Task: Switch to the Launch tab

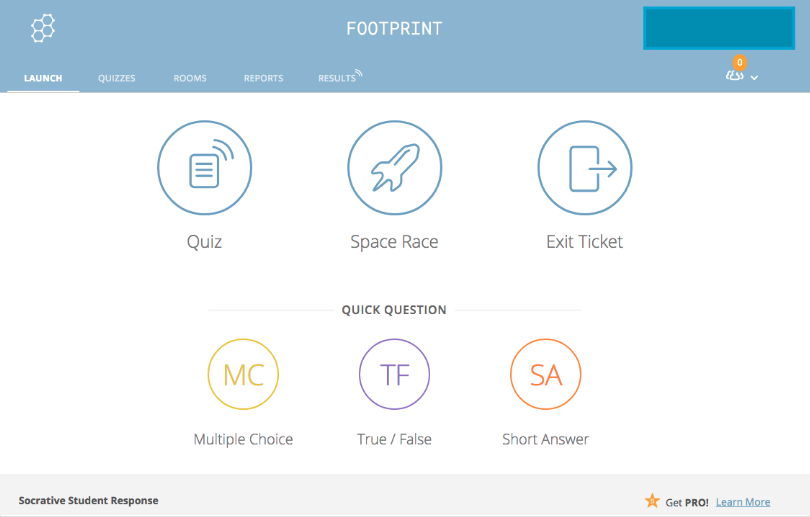Action: 43,78
